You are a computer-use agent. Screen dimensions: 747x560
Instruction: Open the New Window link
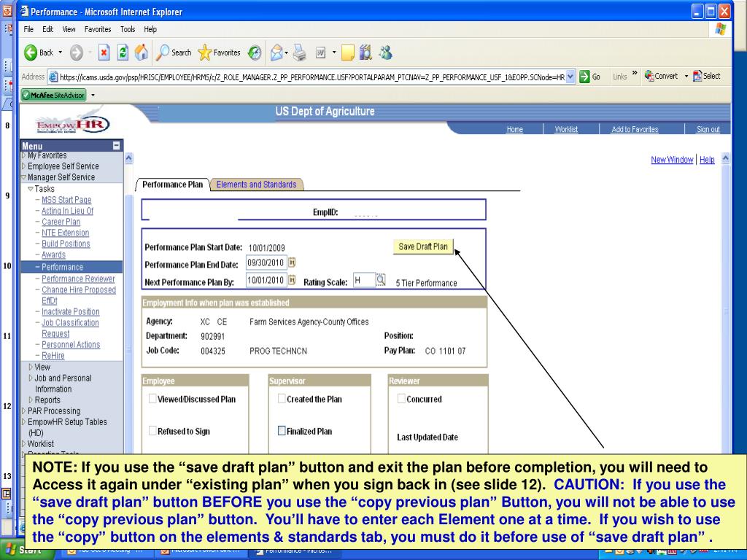click(x=672, y=160)
